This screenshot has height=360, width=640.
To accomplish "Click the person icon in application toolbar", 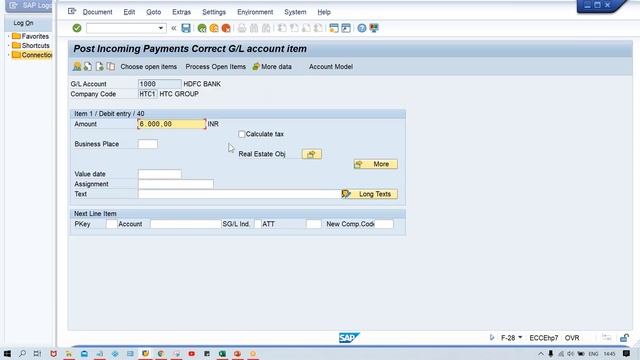I will click(x=77, y=67).
